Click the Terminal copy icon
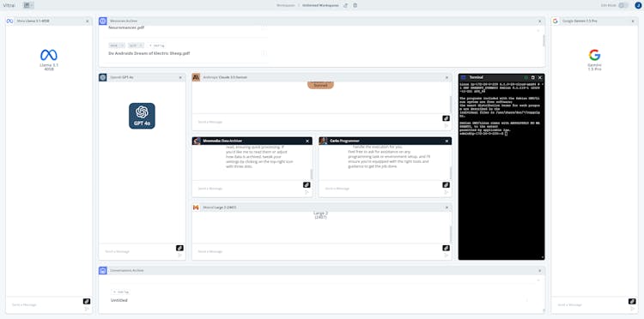Image resolution: width=644 pixels, height=319 pixels. [x=533, y=77]
